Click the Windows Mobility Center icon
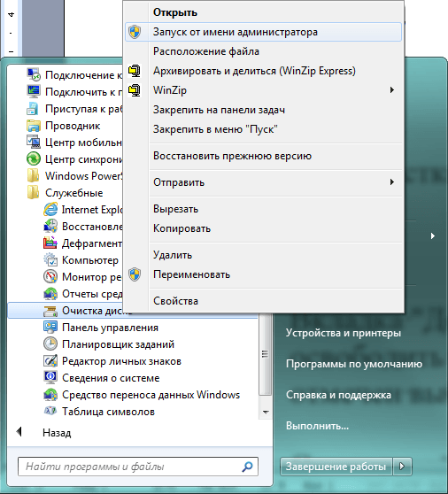This screenshot has width=448, height=494. click(x=34, y=142)
